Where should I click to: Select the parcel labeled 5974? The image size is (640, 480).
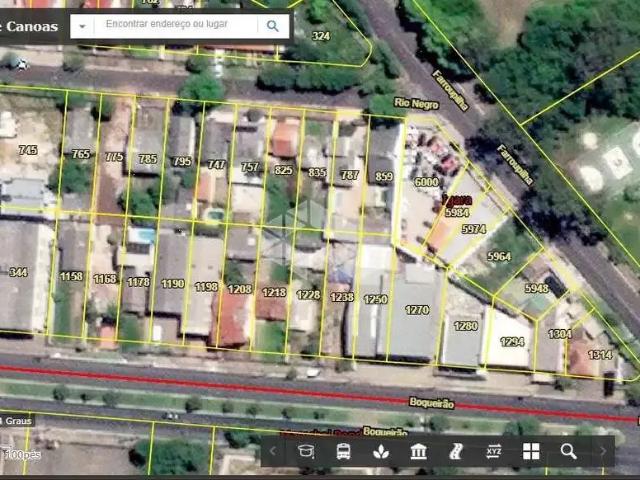(474, 229)
